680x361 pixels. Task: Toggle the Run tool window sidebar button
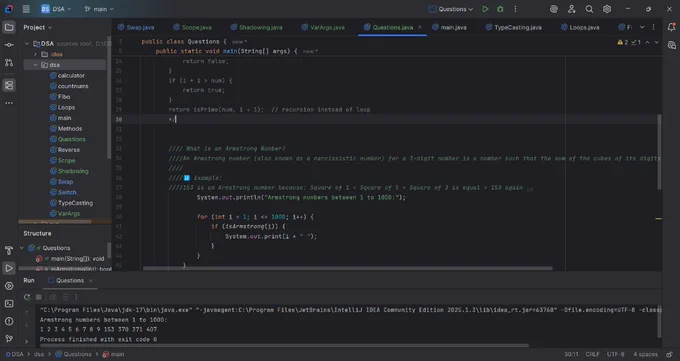(x=9, y=268)
